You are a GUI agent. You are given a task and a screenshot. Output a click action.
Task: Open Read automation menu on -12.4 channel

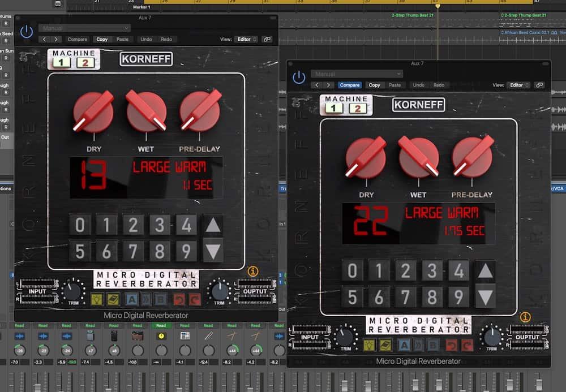coord(208,326)
